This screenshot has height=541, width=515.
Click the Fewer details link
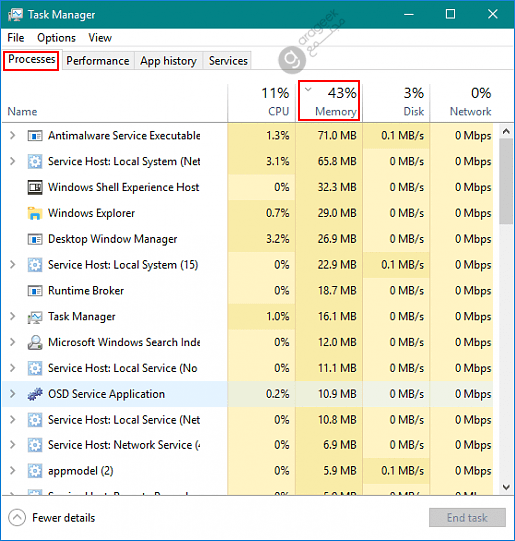coord(63,518)
